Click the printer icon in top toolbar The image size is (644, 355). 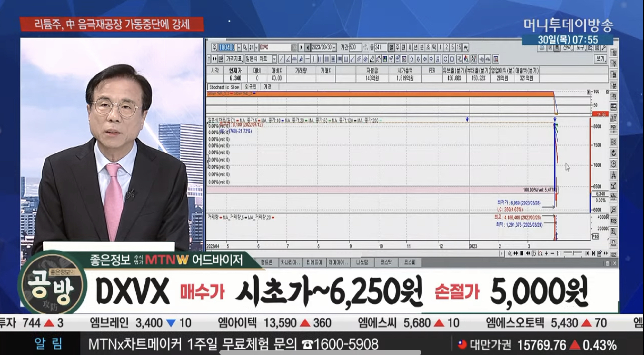(x=542, y=48)
